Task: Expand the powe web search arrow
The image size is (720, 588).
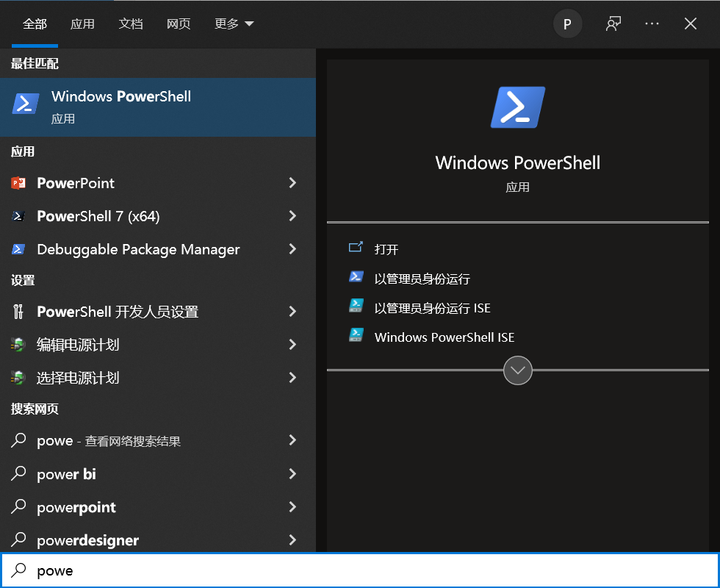Action: click(292, 440)
